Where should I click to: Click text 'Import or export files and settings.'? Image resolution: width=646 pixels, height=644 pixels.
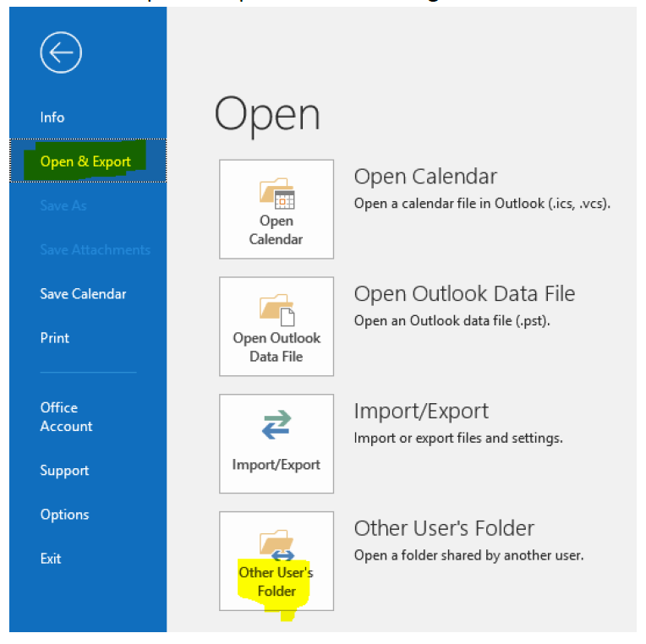coord(458,438)
